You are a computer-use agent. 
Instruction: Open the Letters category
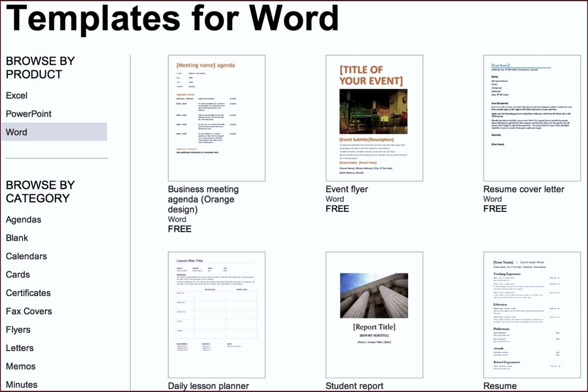point(19,348)
